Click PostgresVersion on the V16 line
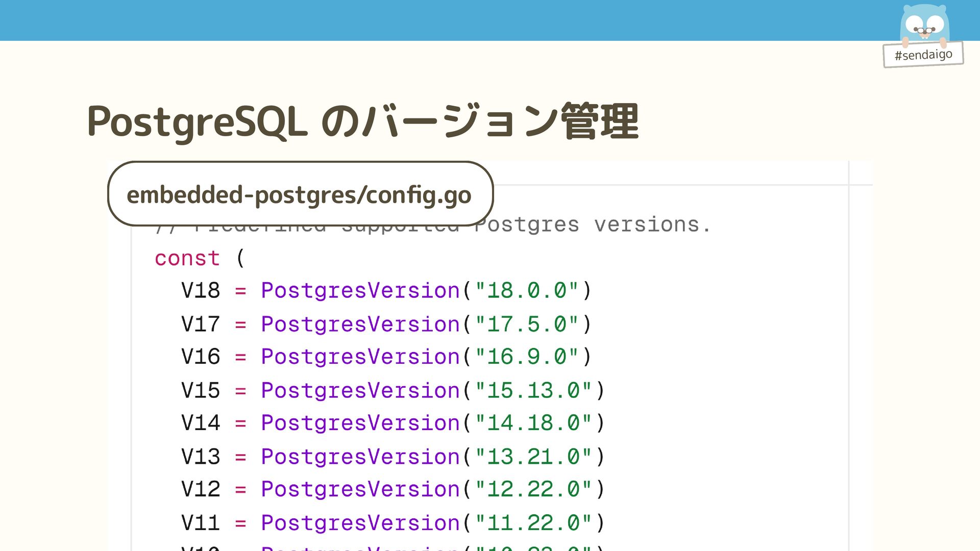The width and height of the screenshot is (980, 551). point(360,357)
